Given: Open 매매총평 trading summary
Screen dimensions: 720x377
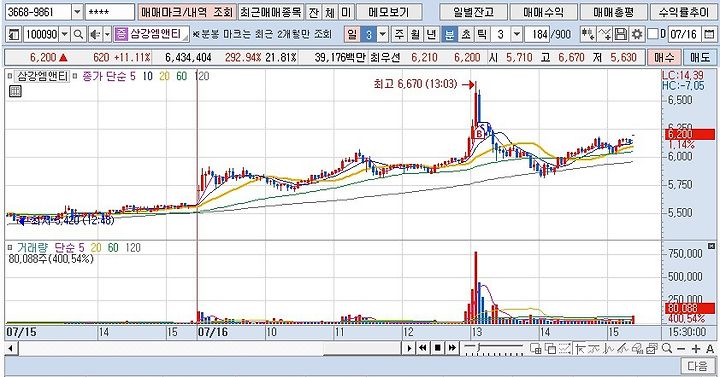Looking at the screenshot, I should point(614,12).
